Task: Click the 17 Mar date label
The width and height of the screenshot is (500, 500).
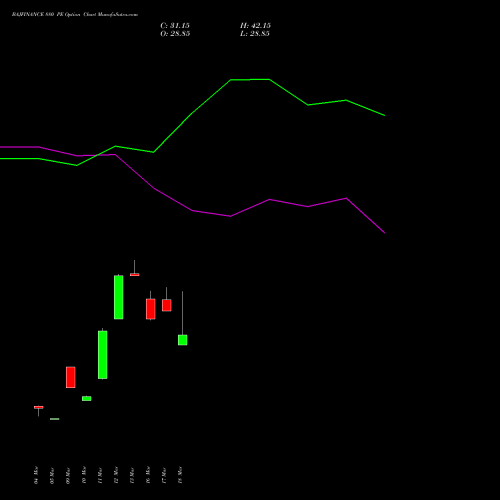Action: 164,475
